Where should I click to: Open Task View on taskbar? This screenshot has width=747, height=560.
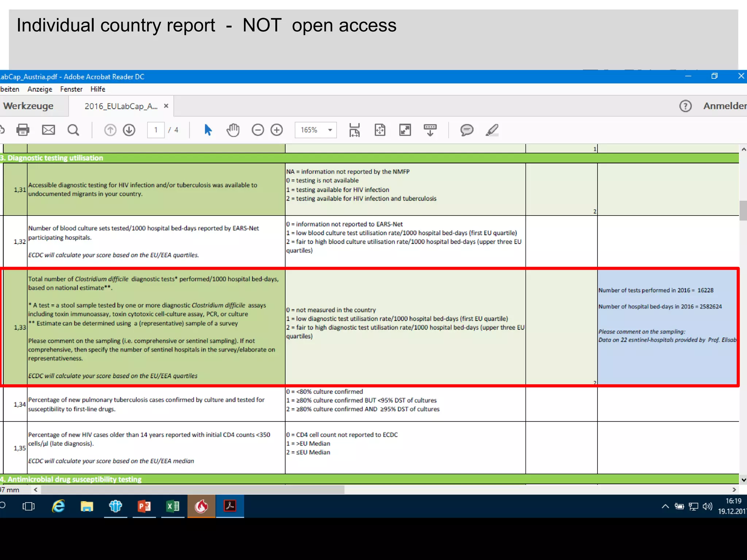pos(28,506)
